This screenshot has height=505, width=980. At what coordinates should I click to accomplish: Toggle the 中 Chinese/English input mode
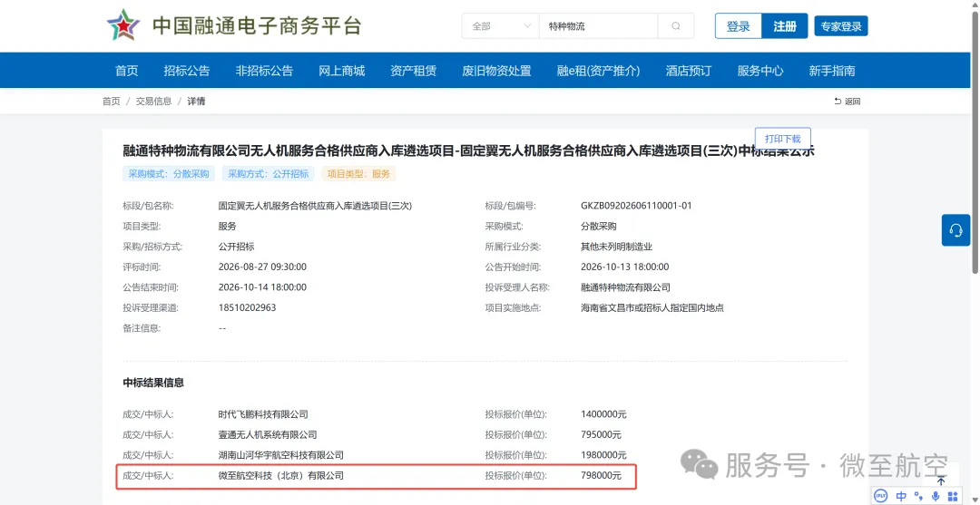click(x=901, y=496)
